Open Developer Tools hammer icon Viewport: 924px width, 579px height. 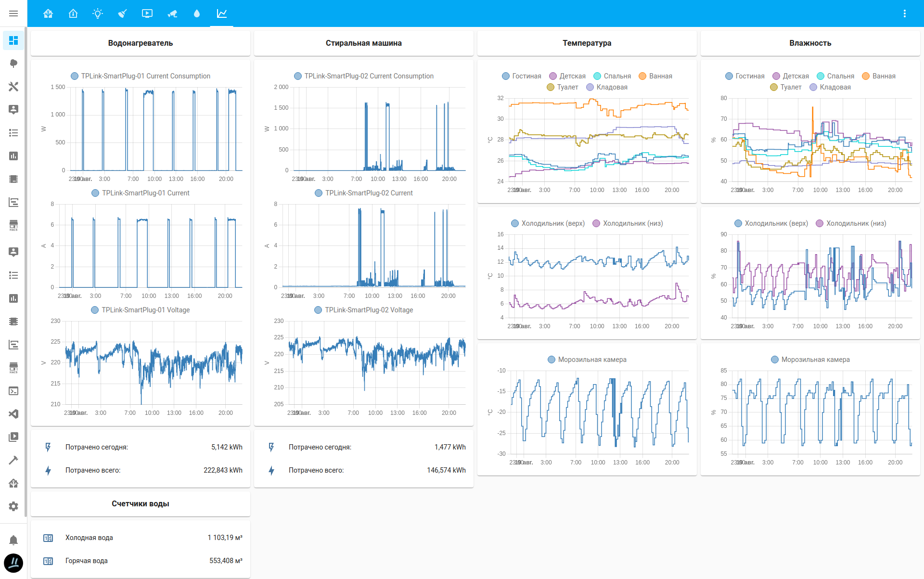coord(13,460)
